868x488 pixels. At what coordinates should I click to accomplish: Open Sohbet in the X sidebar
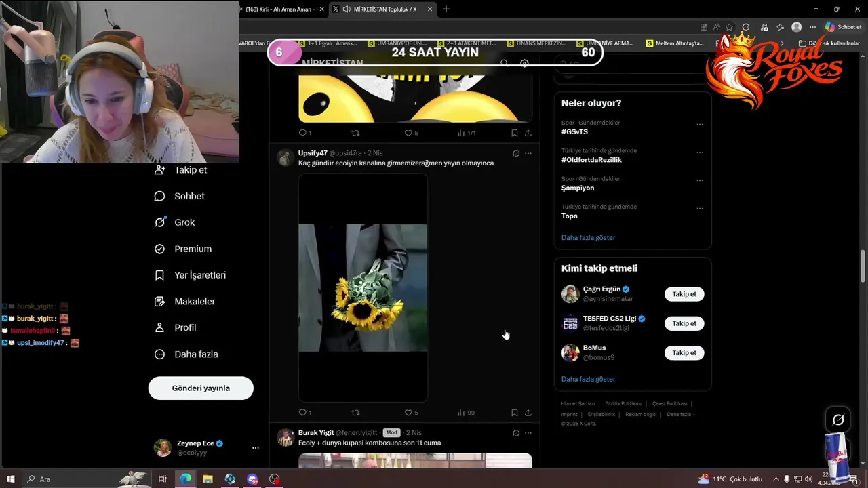click(x=179, y=196)
